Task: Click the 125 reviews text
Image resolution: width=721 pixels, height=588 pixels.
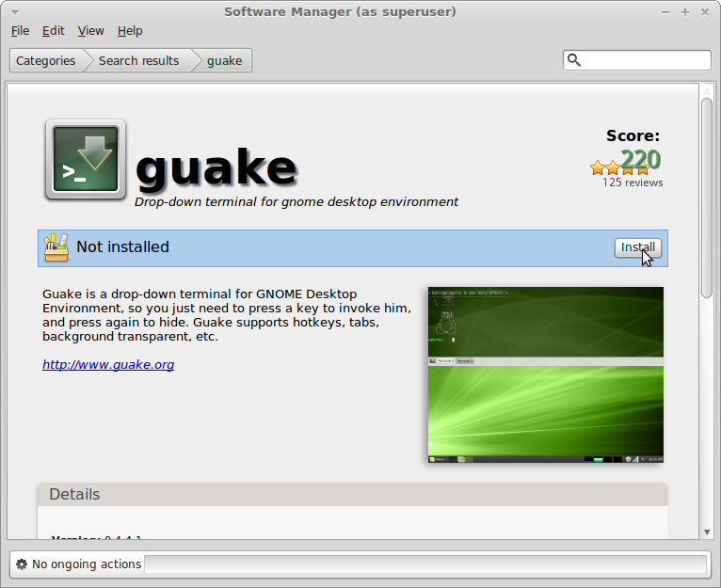Action: tap(633, 183)
